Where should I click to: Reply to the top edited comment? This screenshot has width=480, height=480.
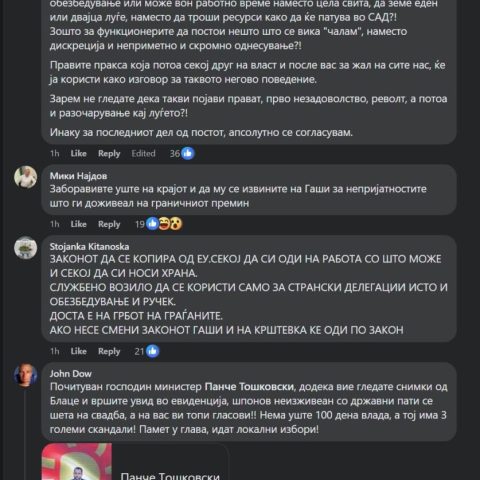109,153
